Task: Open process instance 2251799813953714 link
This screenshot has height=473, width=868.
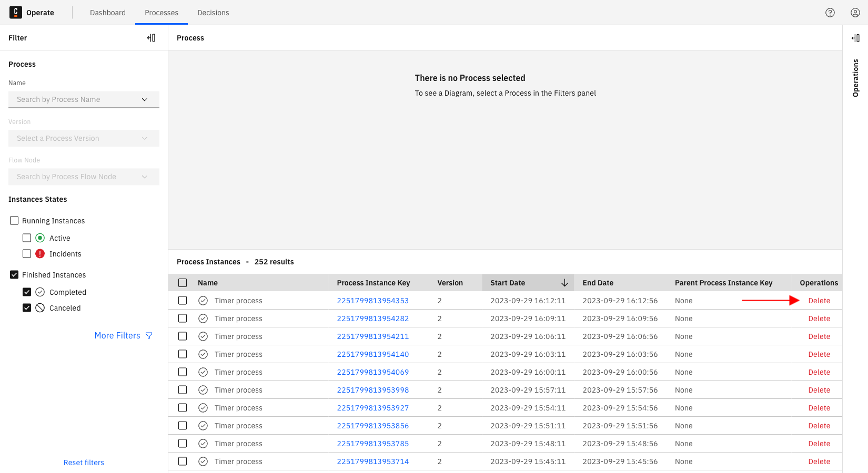Action: (x=373, y=461)
